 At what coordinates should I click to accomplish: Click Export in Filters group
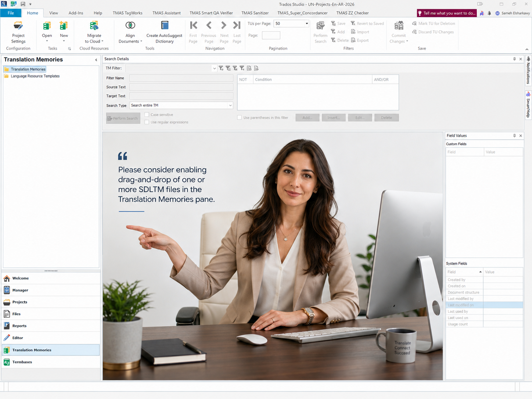tap(359, 40)
